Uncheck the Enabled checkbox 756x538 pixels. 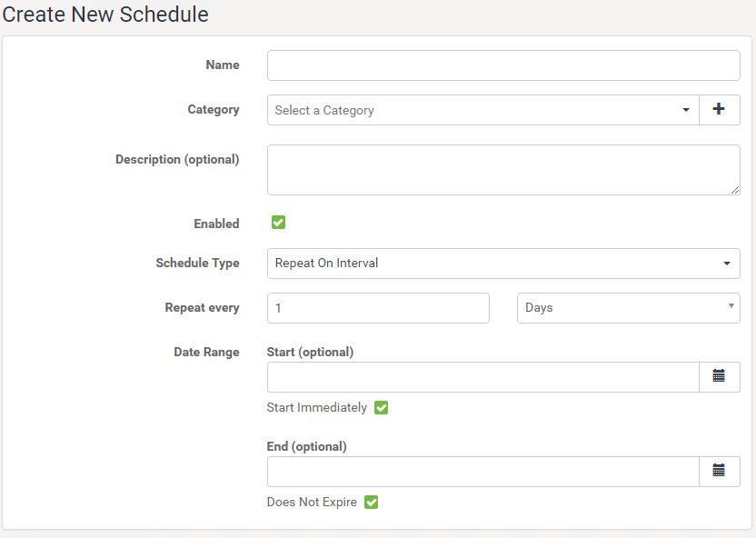278,223
